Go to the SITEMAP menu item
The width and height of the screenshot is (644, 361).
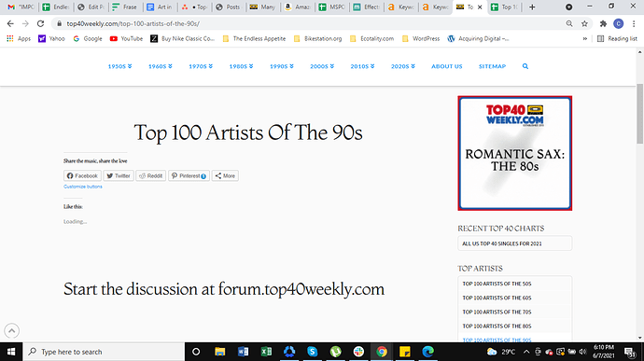coord(492,66)
